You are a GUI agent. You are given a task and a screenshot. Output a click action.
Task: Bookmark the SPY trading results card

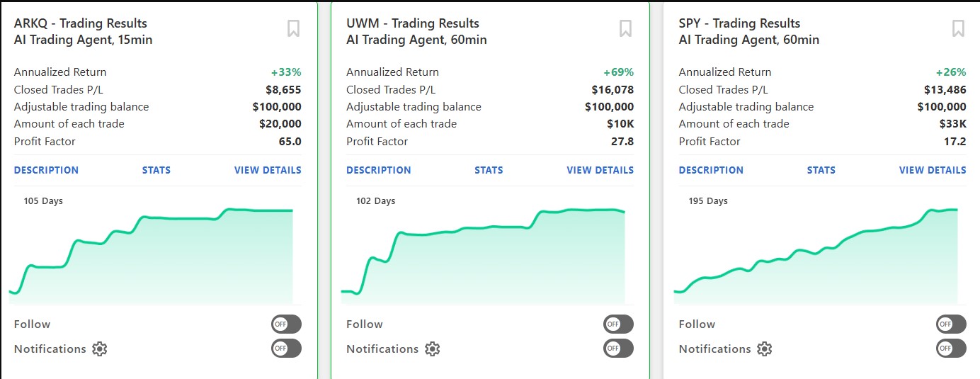coord(958,29)
